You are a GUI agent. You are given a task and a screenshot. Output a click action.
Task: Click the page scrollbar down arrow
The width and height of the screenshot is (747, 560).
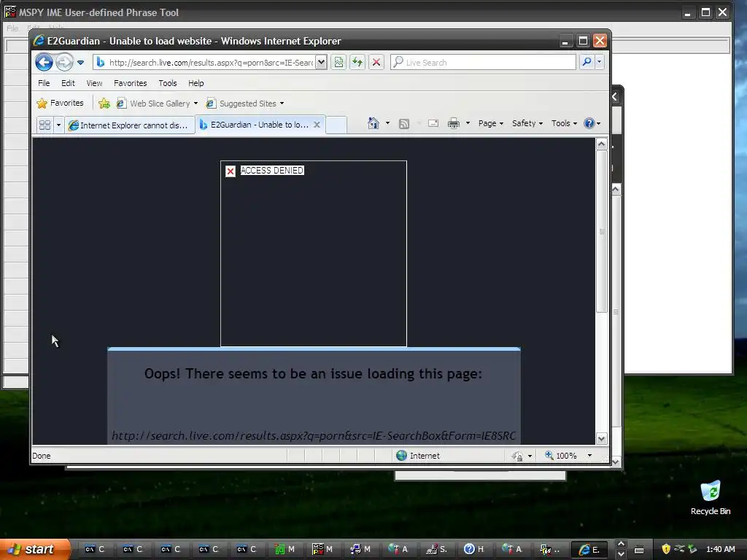(x=601, y=438)
